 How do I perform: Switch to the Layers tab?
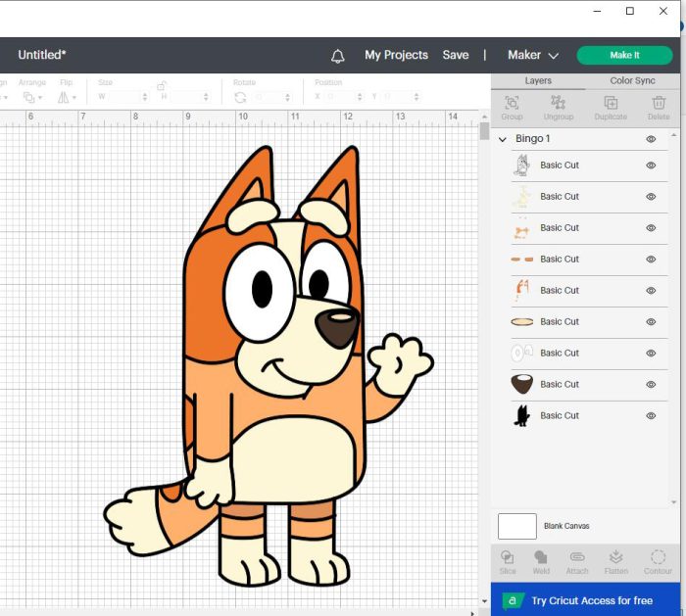538,81
